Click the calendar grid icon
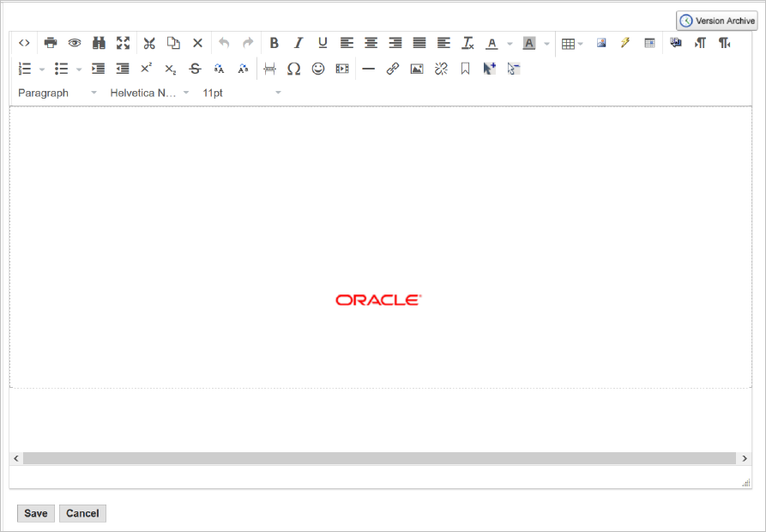This screenshot has height=532, width=766. coord(649,43)
